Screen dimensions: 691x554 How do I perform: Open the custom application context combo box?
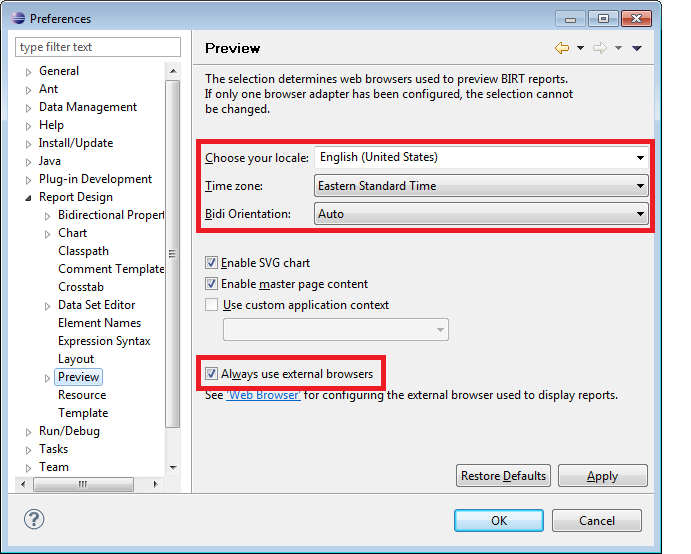(336, 330)
